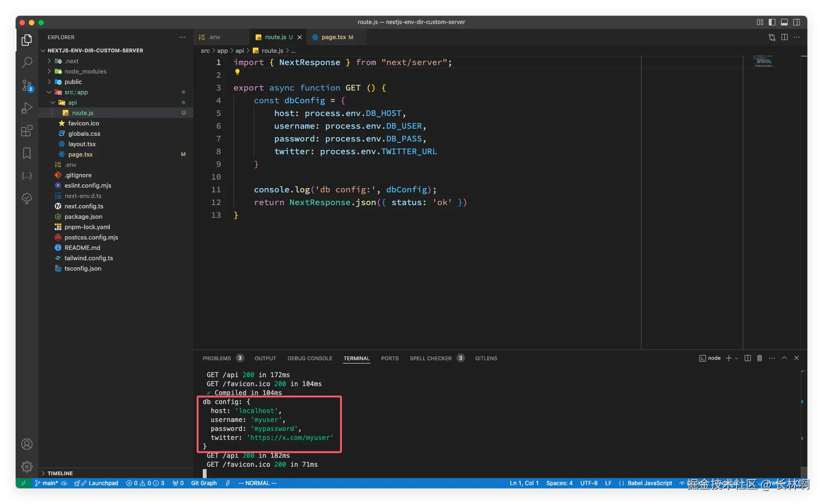Click Babel JavaScript language mode
Viewport: 823px width, 504px height.
[x=649, y=483]
